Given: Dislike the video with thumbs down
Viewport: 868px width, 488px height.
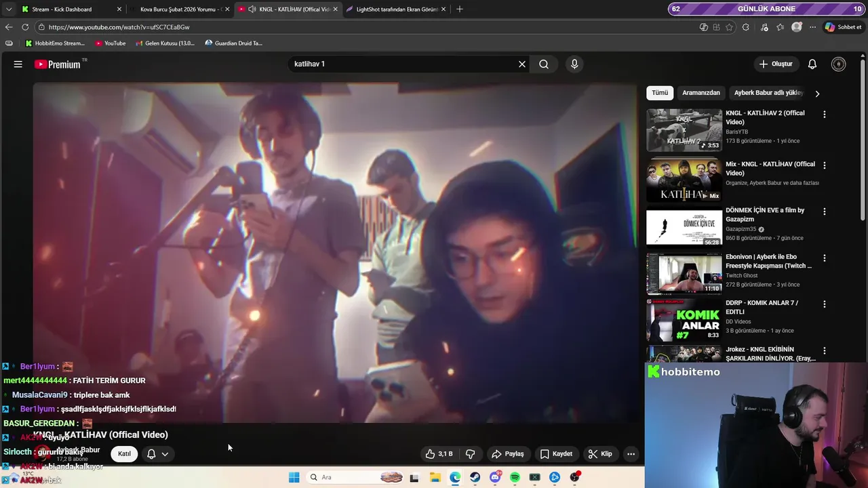Looking at the screenshot, I should (470, 454).
